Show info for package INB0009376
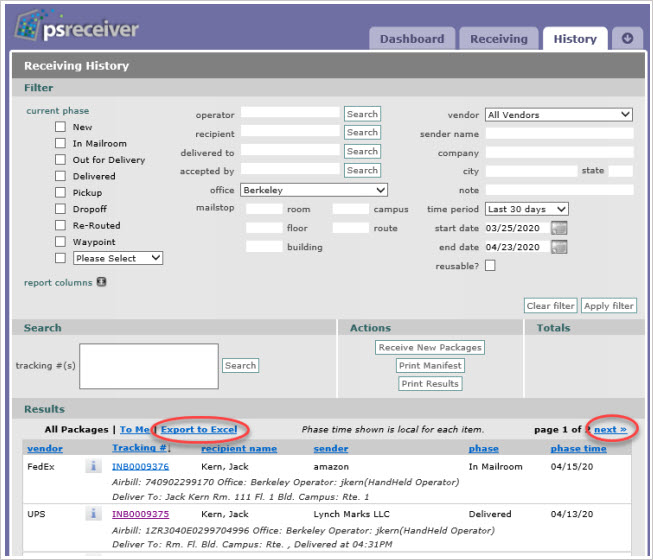Image resolution: width=653 pixels, height=560 pixels. (93, 466)
